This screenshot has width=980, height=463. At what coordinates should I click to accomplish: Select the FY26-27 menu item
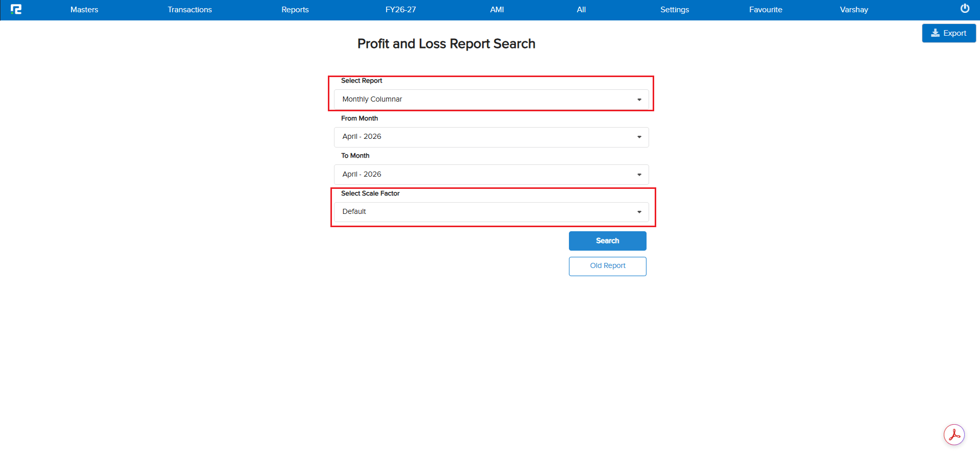(x=400, y=10)
